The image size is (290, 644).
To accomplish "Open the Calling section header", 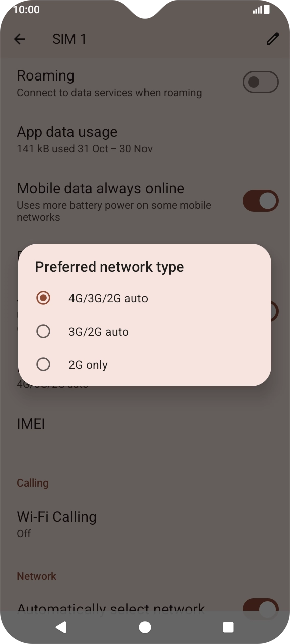I will [x=32, y=482].
